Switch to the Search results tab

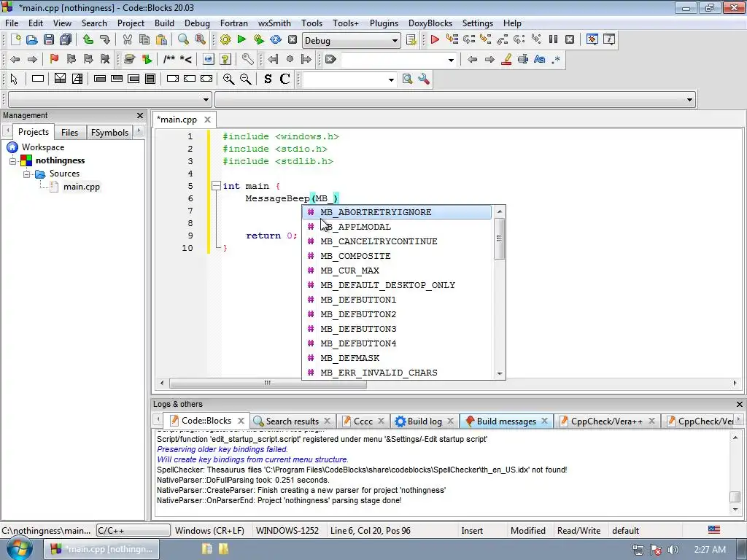coord(292,421)
